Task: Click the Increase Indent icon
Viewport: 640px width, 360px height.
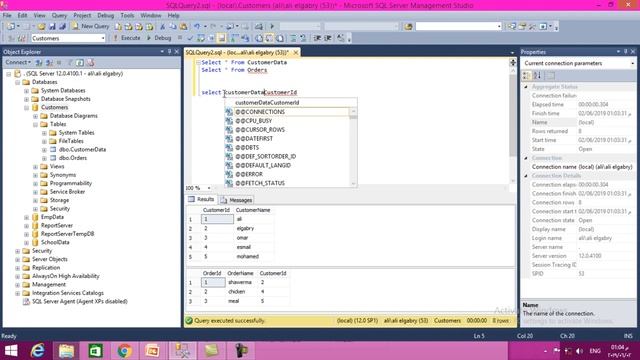Action: tap(328, 38)
